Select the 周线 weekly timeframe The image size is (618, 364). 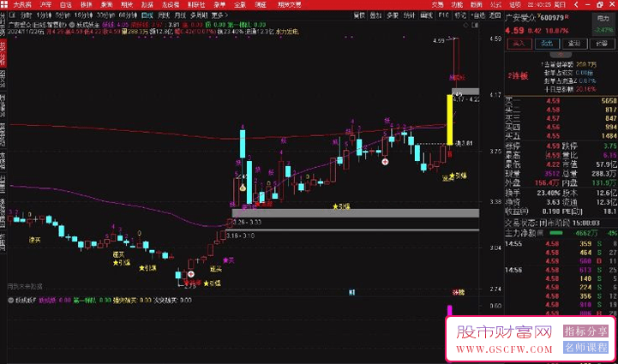pyautogui.click(x=164, y=15)
